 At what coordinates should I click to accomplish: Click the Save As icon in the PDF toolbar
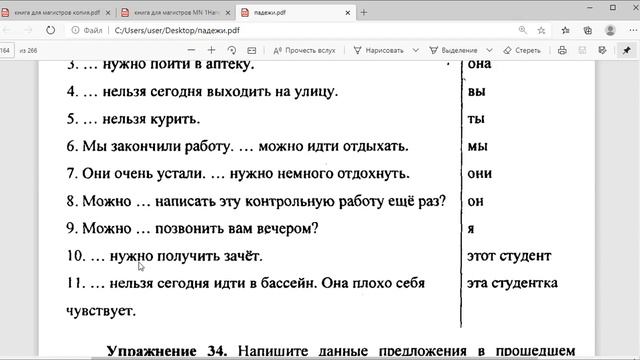point(602,50)
